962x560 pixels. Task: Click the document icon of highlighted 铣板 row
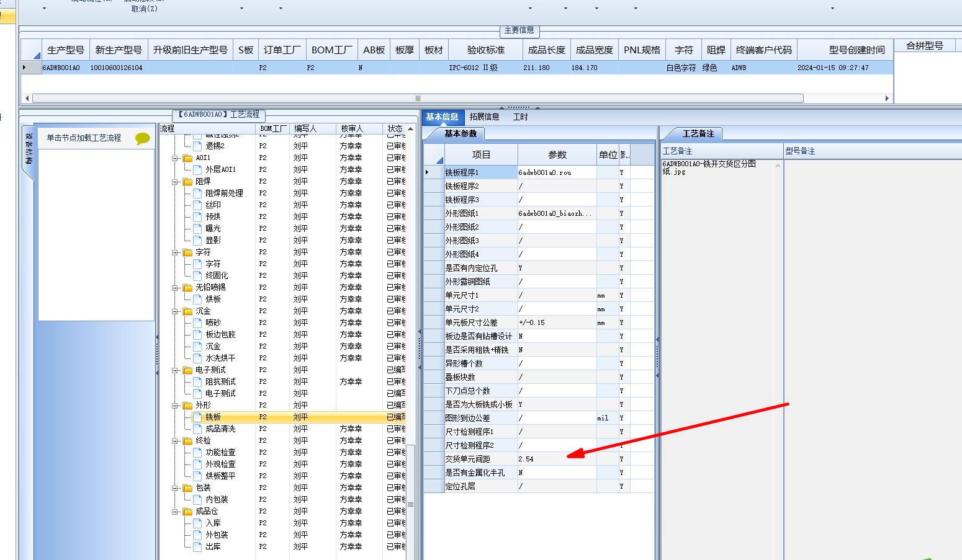pyautogui.click(x=197, y=417)
